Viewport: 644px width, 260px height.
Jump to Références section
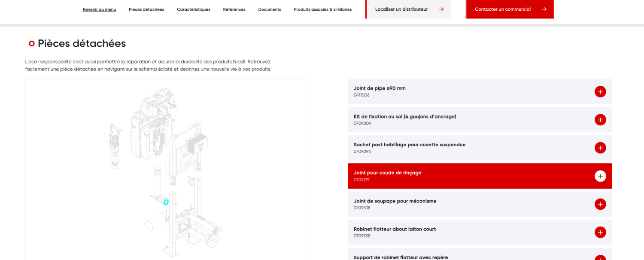pos(234,9)
